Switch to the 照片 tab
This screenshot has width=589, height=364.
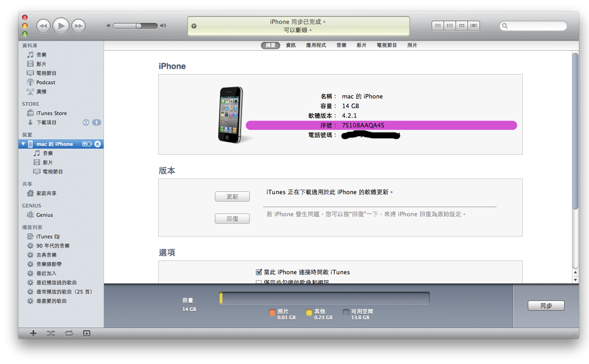click(x=412, y=45)
